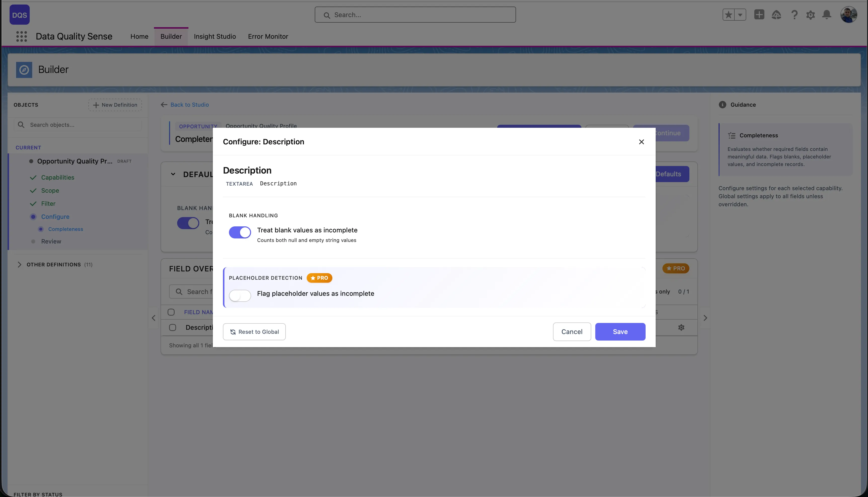Collapse the objects sidebar with the chevron
This screenshot has width=868, height=497.
click(x=153, y=318)
